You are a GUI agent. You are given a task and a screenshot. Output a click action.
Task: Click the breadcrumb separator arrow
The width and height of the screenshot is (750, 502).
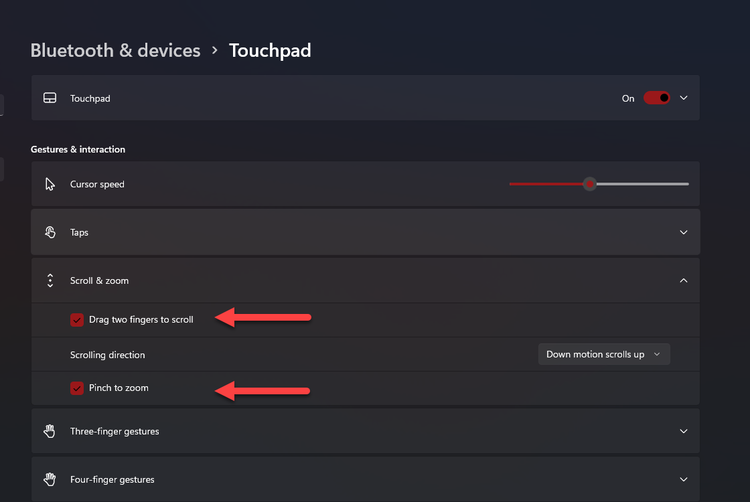coord(215,50)
